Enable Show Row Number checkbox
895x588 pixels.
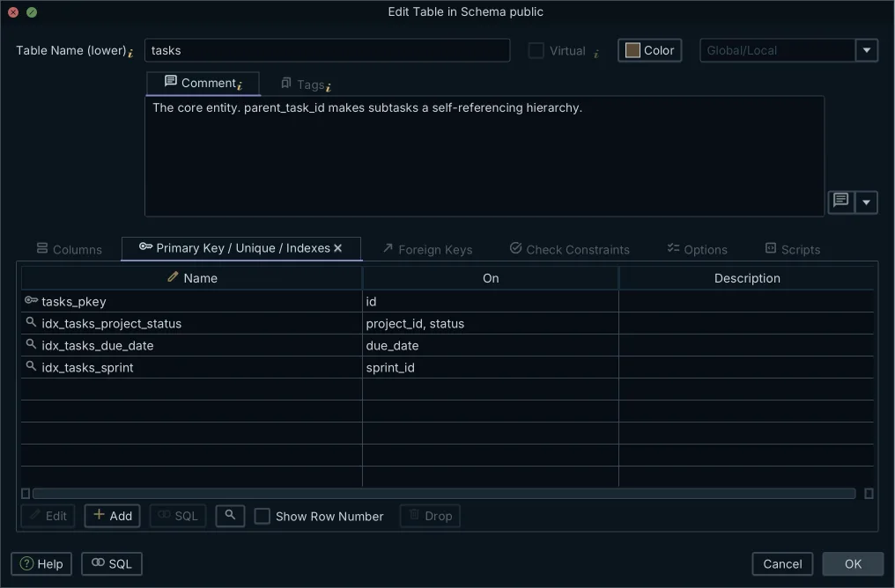pyautogui.click(x=262, y=516)
